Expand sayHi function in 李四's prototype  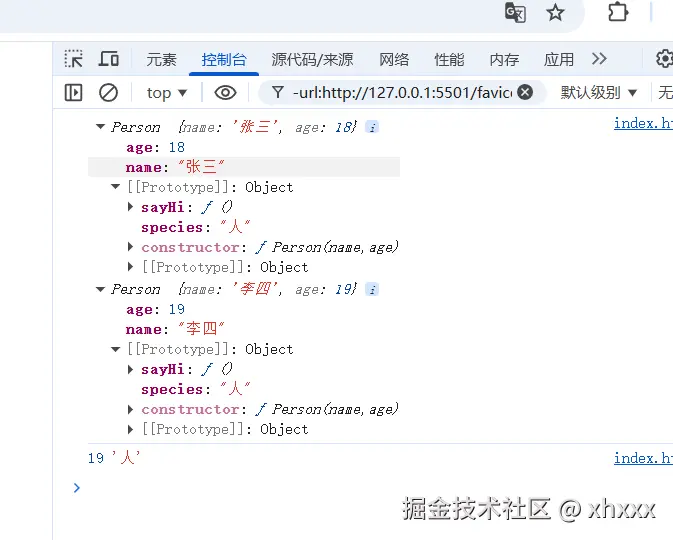(x=130, y=369)
